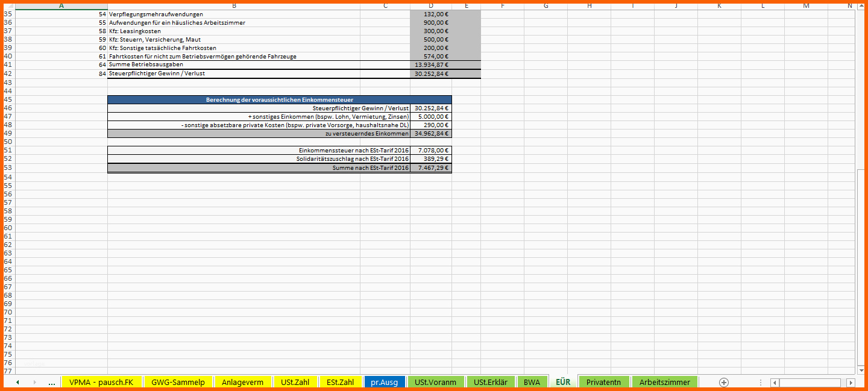This screenshot has width=868, height=391.
Task: Switch to the VPMA - pausch.FK sheet
Action: point(101,382)
